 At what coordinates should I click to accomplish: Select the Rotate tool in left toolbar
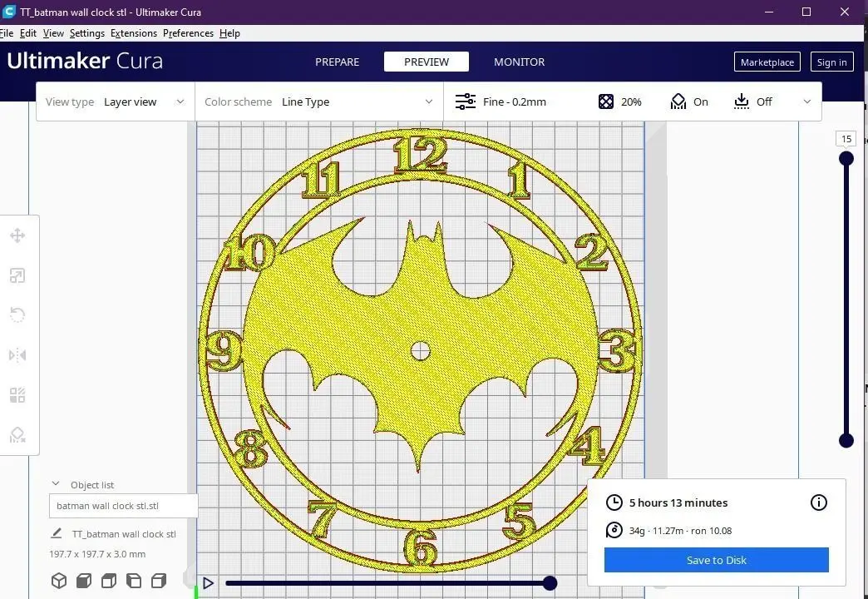click(x=17, y=315)
